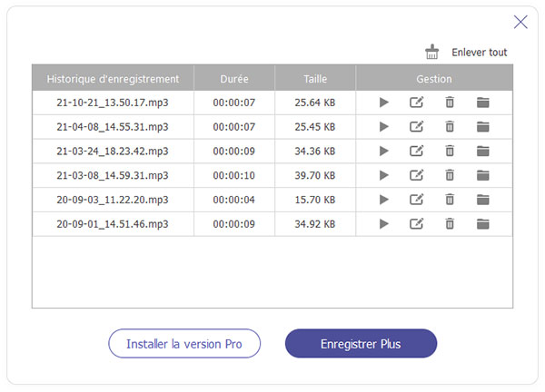Click the Enlever tout broom icon
The height and width of the screenshot is (392, 545).
tap(432, 52)
